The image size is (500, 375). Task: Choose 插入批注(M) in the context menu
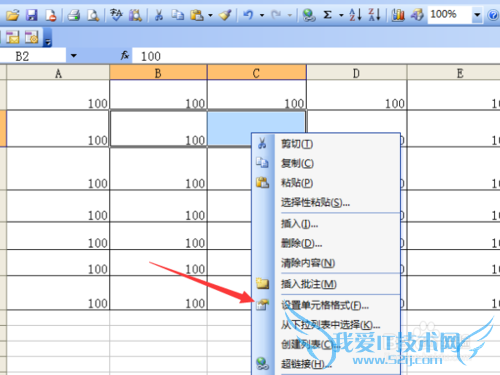[x=327, y=284]
